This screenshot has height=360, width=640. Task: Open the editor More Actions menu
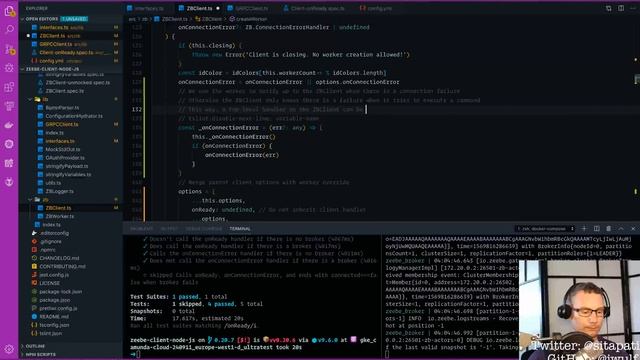point(634,8)
